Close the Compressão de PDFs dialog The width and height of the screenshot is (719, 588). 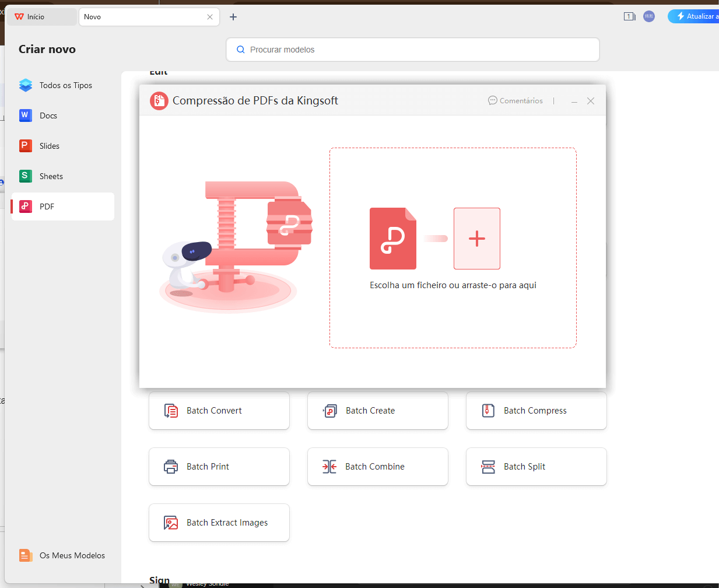point(591,101)
